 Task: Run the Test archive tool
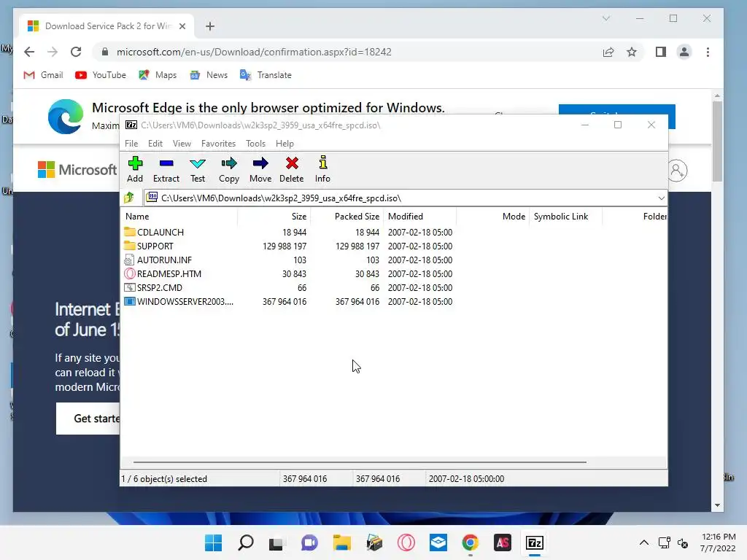click(x=197, y=169)
